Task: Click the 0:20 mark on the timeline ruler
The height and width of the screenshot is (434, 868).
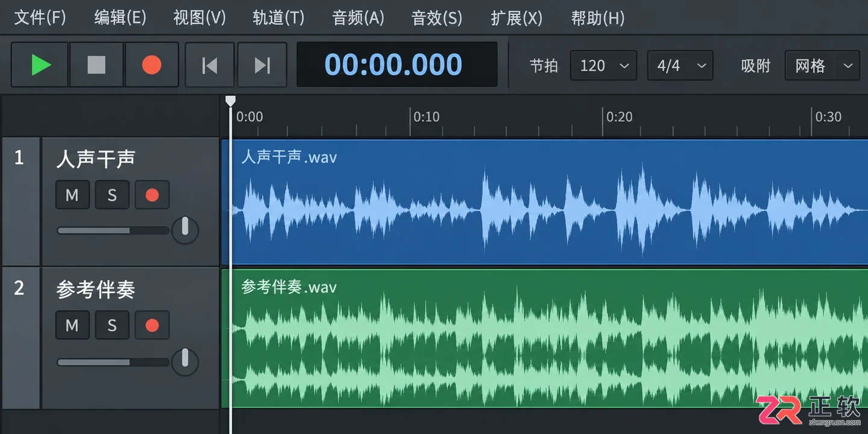Action: click(619, 117)
